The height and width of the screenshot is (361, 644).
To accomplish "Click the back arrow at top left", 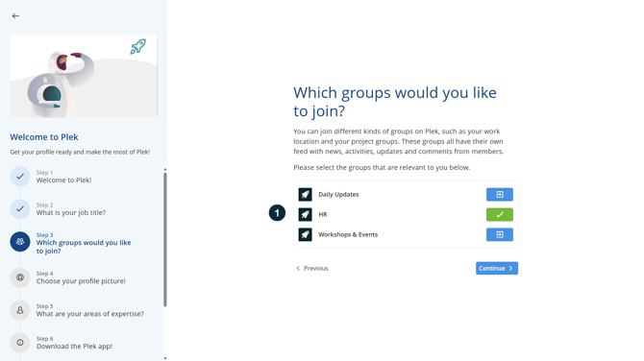I will point(15,15).
